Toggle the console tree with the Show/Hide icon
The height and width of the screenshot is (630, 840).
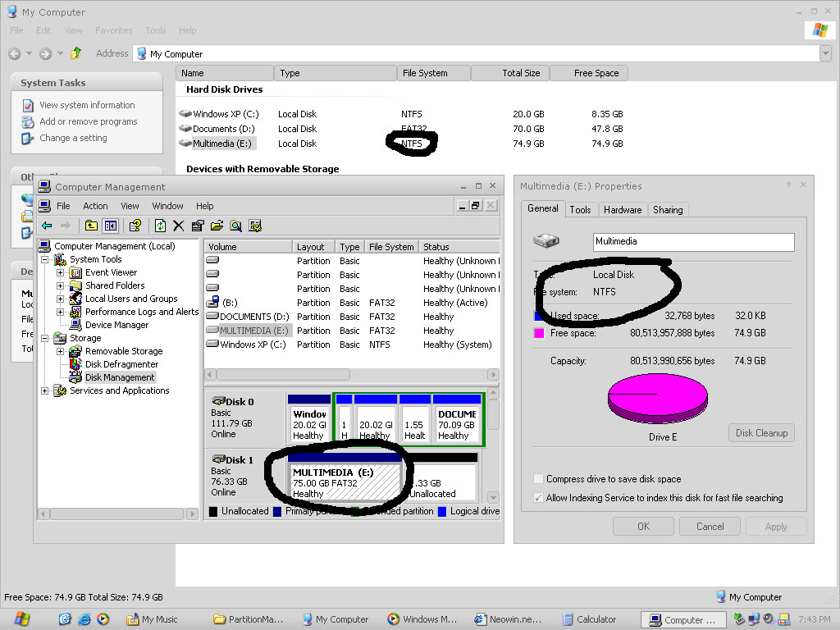(x=109, y=226)
